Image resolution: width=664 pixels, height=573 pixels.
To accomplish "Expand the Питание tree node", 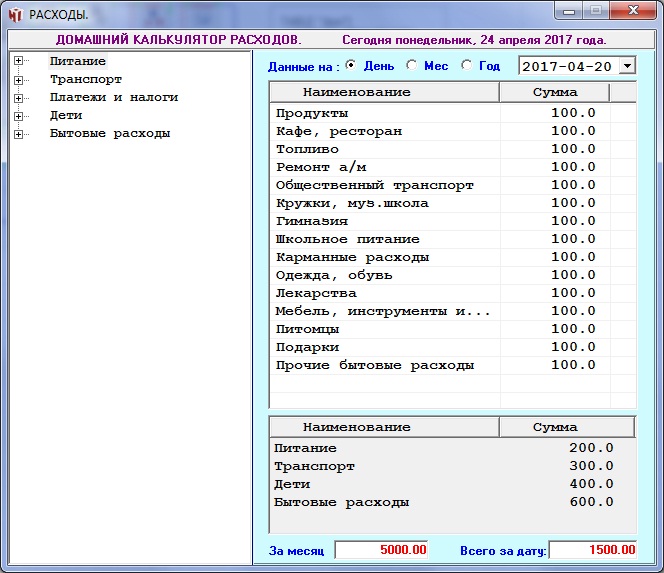I will pos(18,61).
